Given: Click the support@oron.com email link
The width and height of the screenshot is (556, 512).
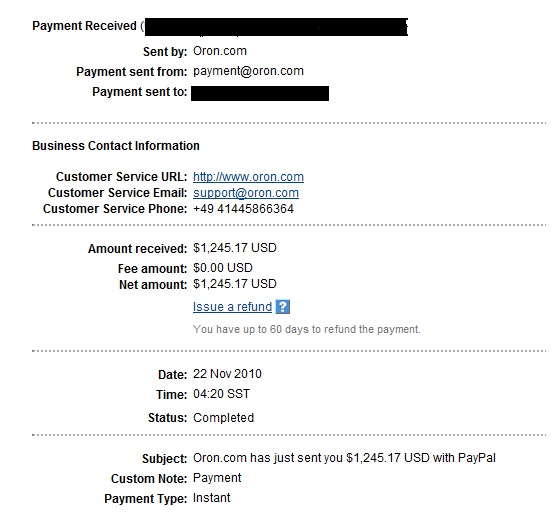Looking at the screenshot, I should (246, 193).
